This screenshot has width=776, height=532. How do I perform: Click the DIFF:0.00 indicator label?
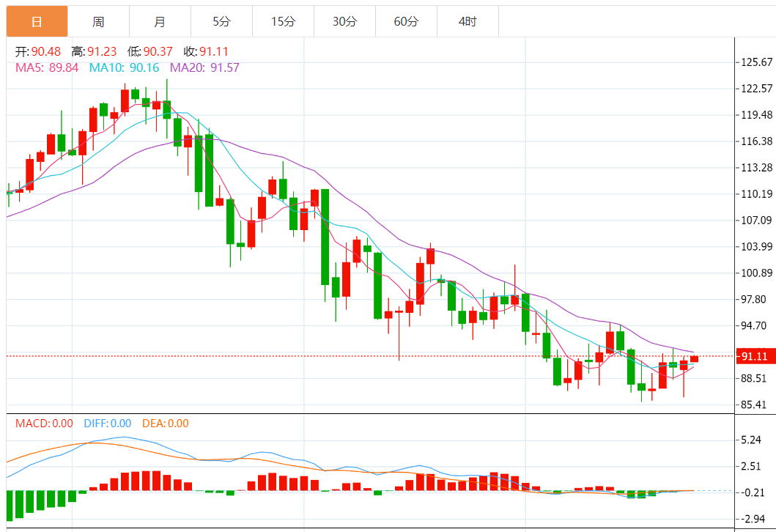108,424
